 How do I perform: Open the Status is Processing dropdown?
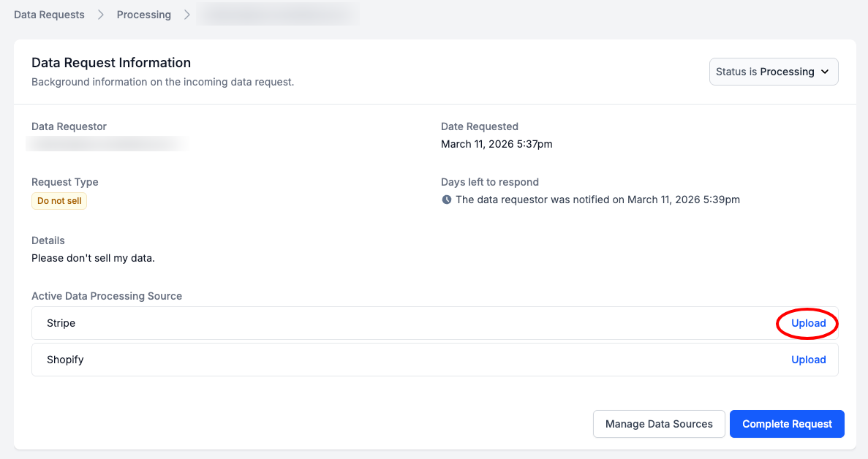pyautogui.click(x=773, y=72)
